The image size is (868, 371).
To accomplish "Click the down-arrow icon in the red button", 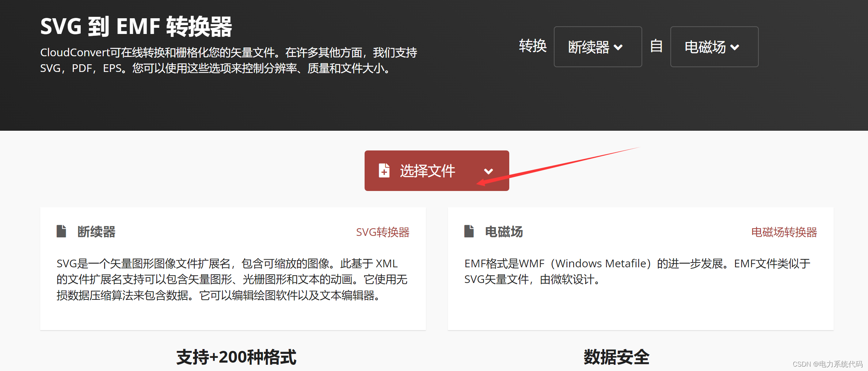I will pos(488,171).
